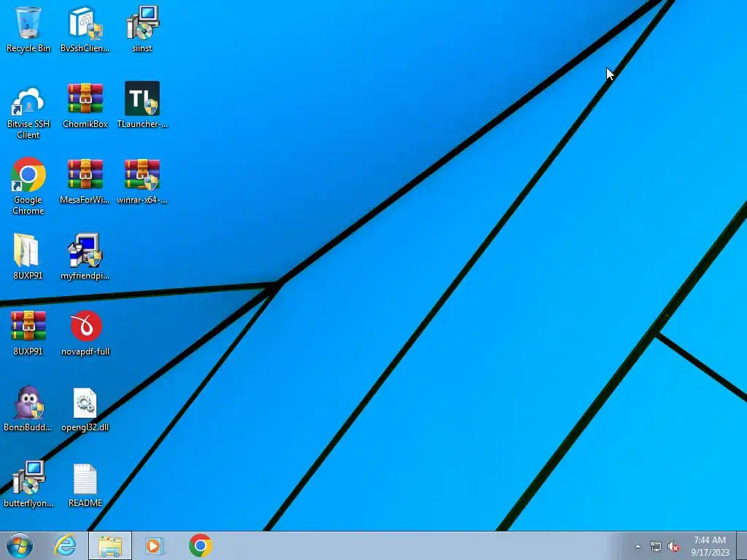
Task: Select the Recycle Bin desktop icon
Action: point(28,29)
